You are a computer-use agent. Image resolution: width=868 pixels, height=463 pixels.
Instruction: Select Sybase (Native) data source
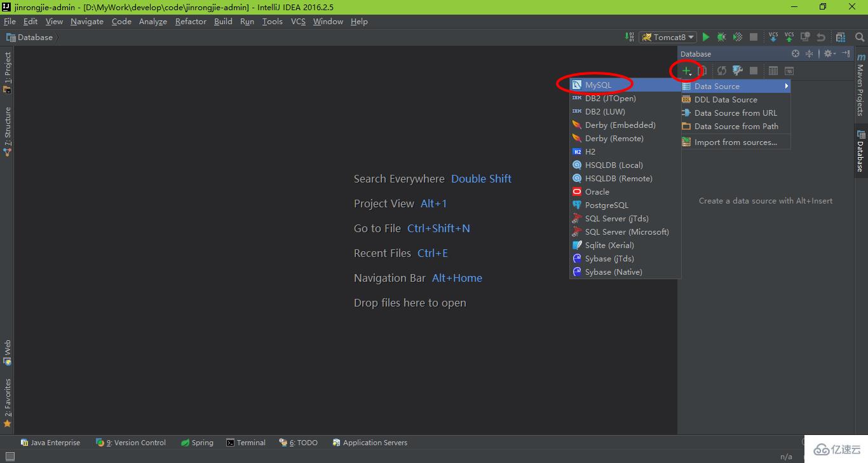coord(625,272)
